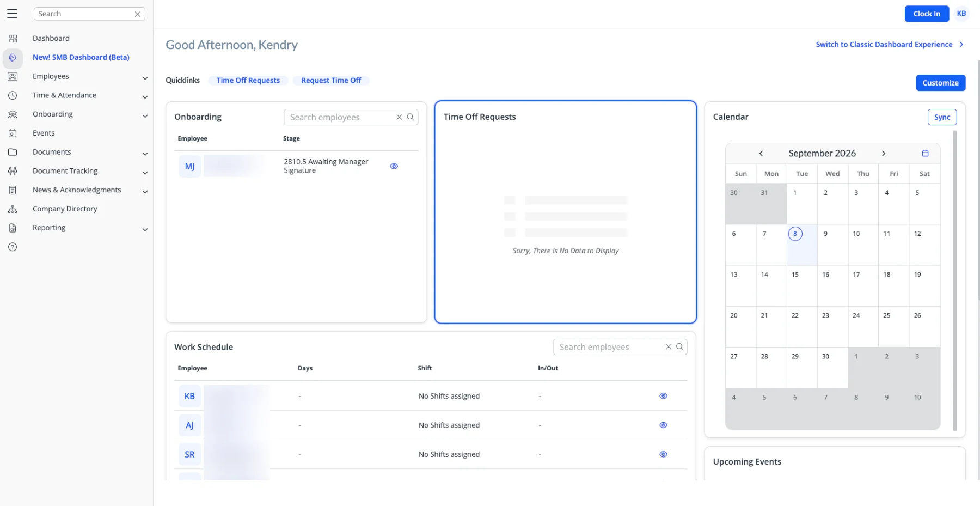Click the Onboarding sidebar icon
The image size is (980, 506).
point(13,114)
